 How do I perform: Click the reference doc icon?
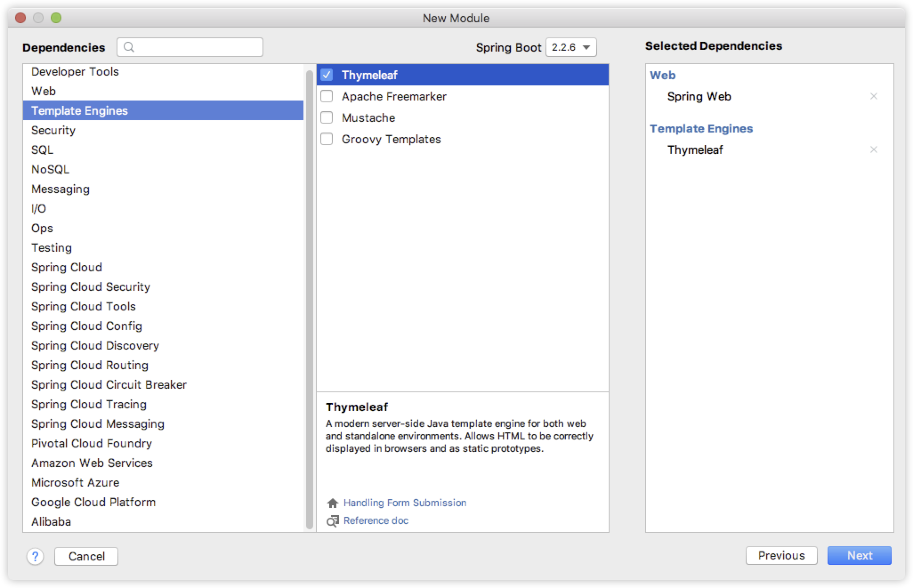point(332,521)
